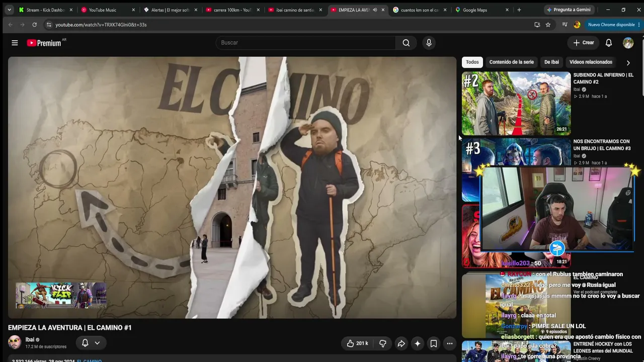Viewport: 644px width, 362px height.
Task: Bookmark this page with the star
Action: 548,25
